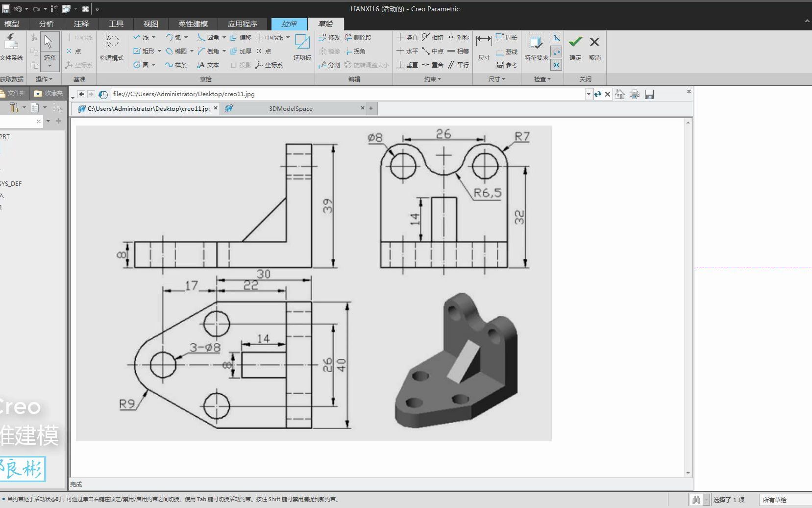Expand the 检查 group dropdown
812x508 pixels.
[542, 79]
